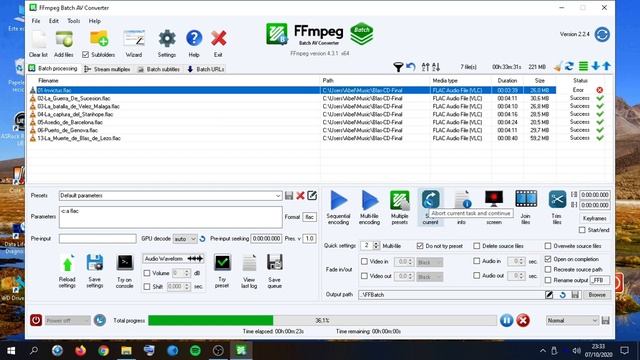This screenshot has height=360, width=640.
Task: Enable the Video in fade checkbox
Action: (x=364, y=262)
